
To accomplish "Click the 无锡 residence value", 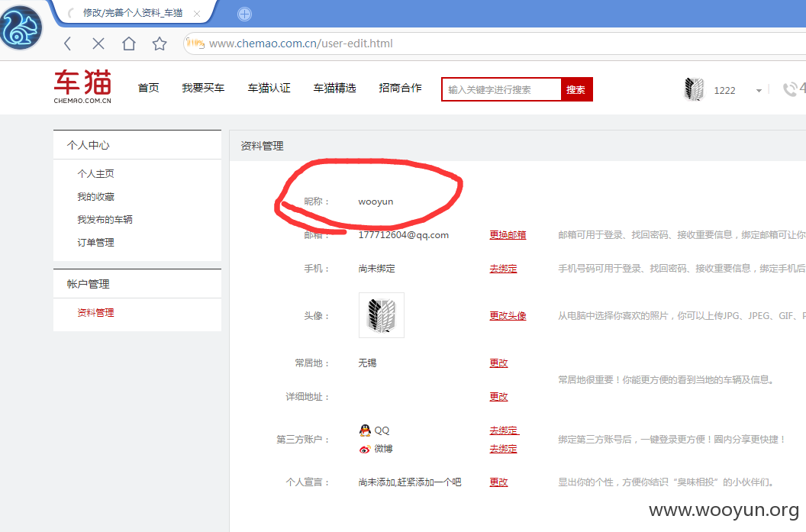I will [368, 363].
